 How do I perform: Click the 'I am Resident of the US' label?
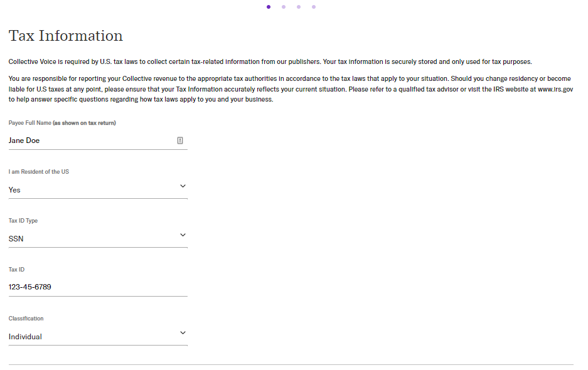pyautogui.click(x=39, y=172)
